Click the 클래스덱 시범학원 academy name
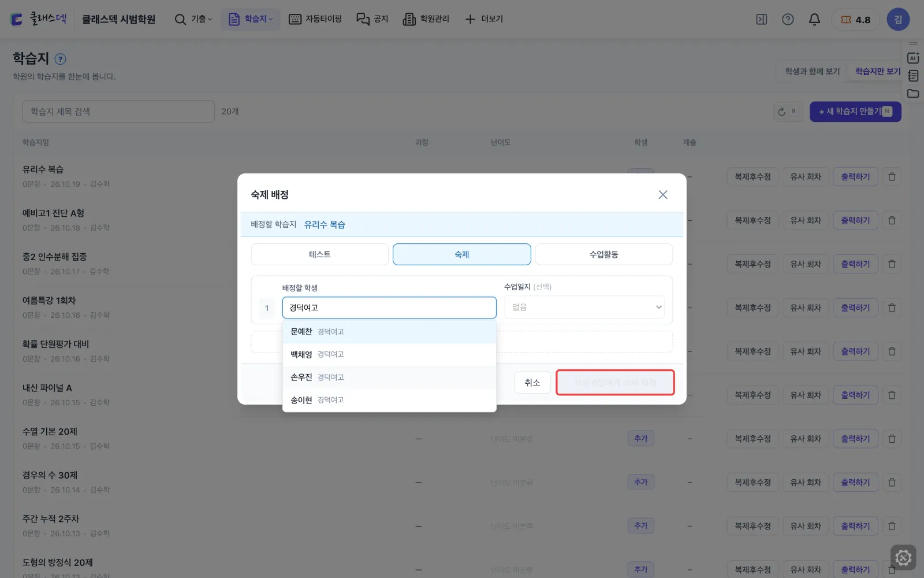 pyautogui.click(x=118, y=20)
